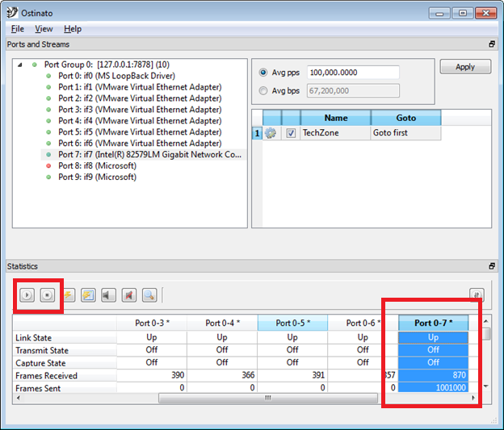
Task: Click the Ostinato application title icon
Action: click(12, 13)
